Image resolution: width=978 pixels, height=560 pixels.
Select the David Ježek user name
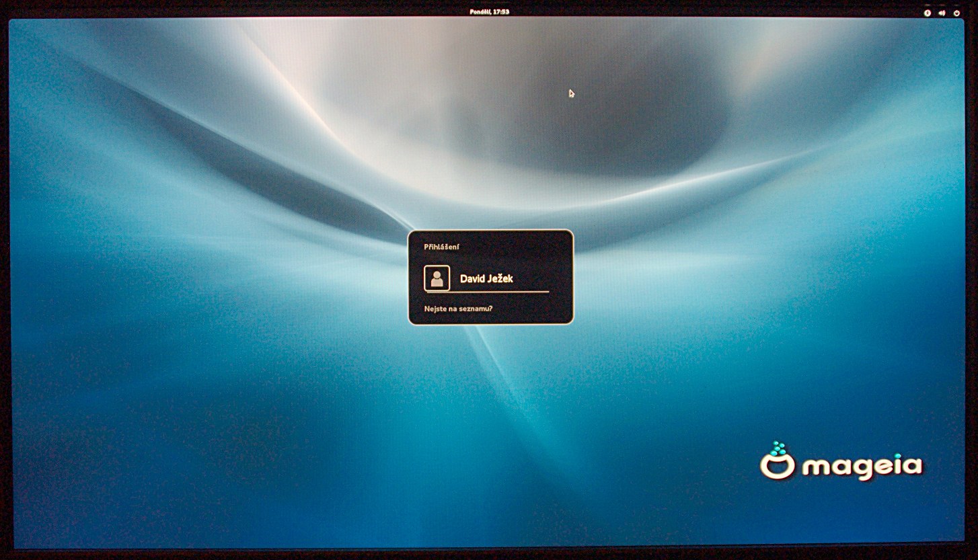(x=486, y=279)
